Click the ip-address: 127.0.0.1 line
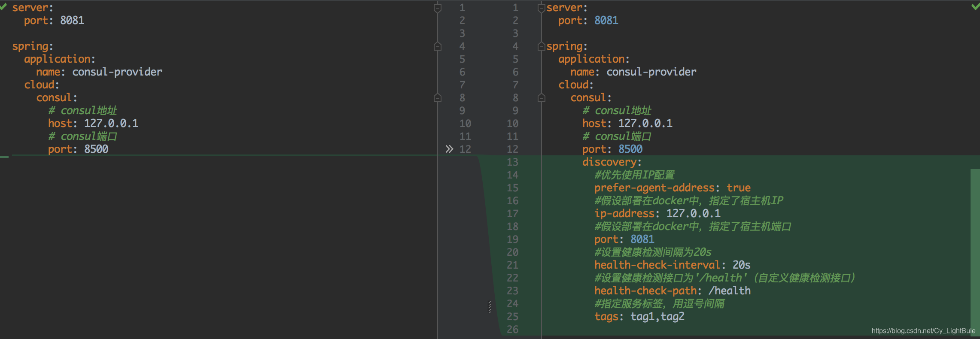This screenshot has width=980, height=339. pos(657,213)
